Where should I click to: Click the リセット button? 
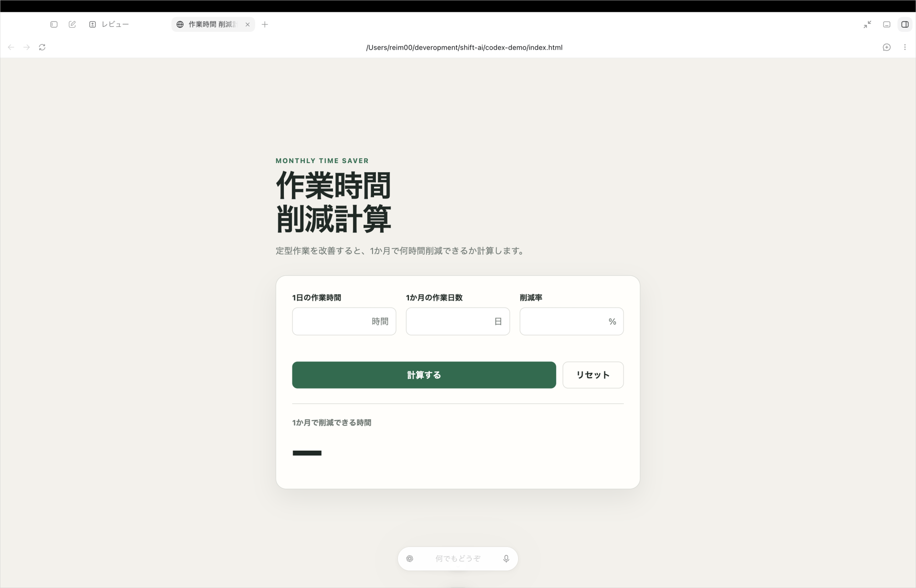(x=593, y=375)
